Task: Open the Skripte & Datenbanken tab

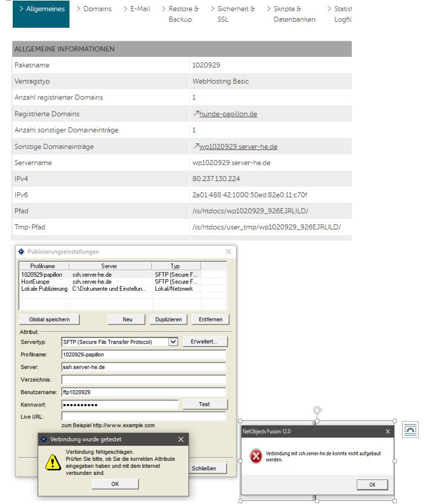Action: tap(294, 14)
